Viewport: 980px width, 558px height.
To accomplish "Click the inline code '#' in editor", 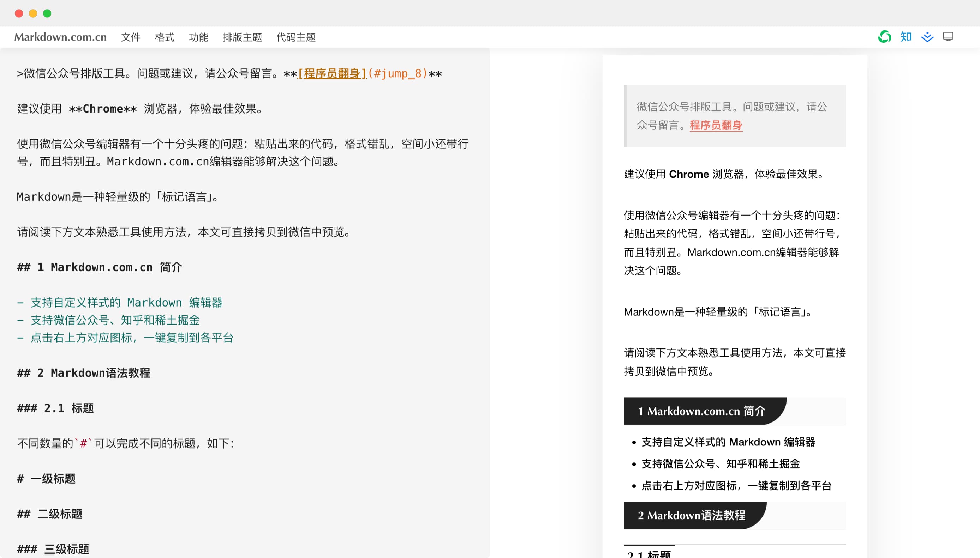I will point(83,443).
